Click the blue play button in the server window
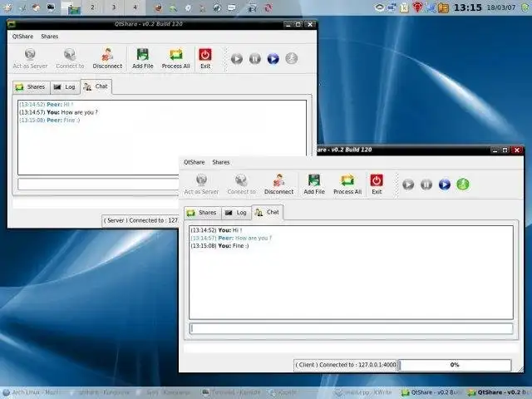The height and width of the screenshot is (399, 532). point(273,59)
